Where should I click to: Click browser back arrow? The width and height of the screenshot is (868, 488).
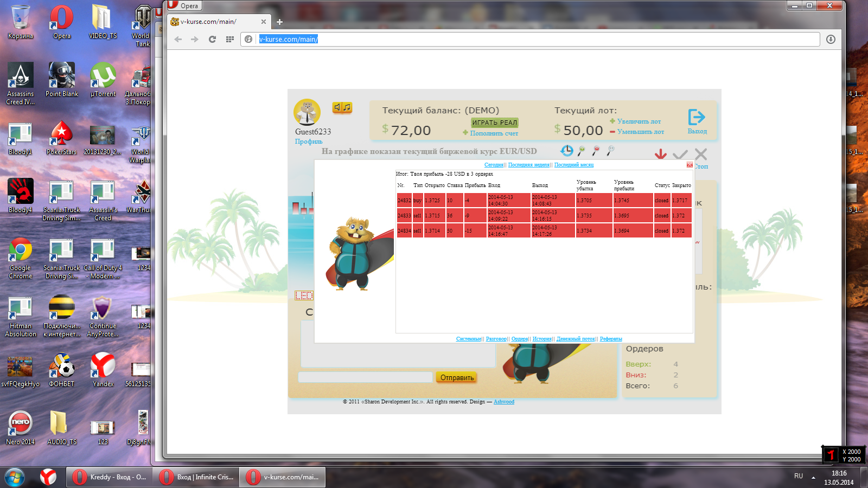coord(178,39)
